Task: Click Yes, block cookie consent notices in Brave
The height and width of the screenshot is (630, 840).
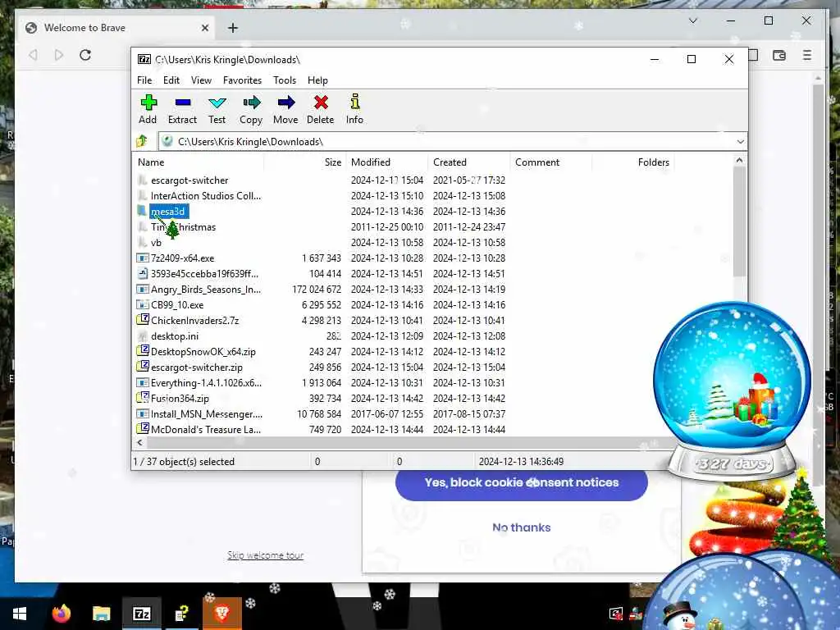Action: [521, 482]
